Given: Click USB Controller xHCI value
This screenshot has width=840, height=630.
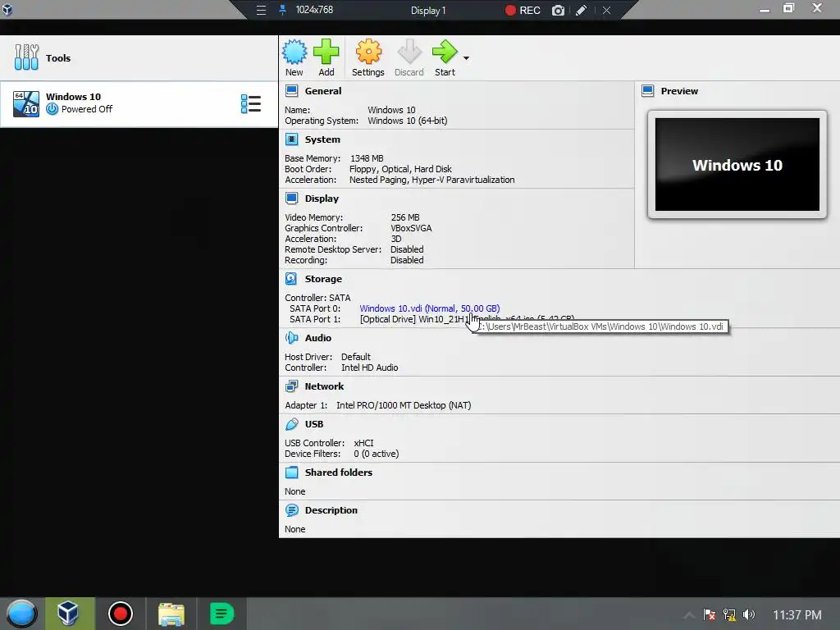Looking at the screenshot, I should pyautogui.click(x=363, y=443).
